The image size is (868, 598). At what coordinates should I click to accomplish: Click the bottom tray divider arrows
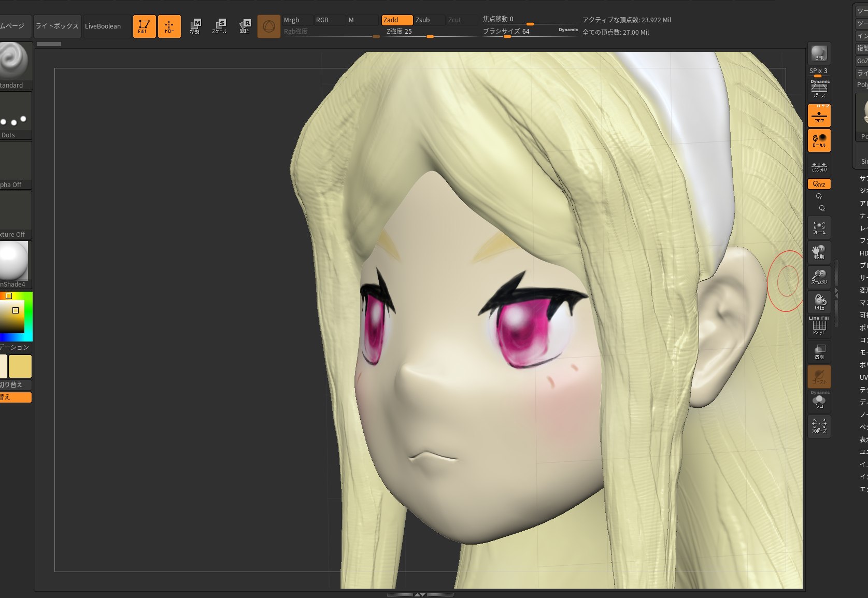(420, 595)
